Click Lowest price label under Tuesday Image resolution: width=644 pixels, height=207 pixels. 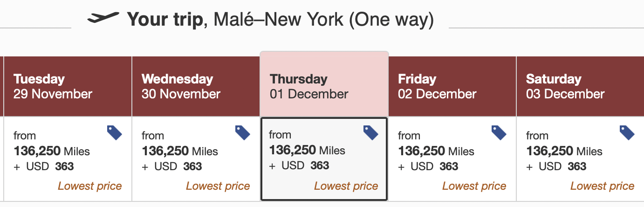click(x=90, y=186)
